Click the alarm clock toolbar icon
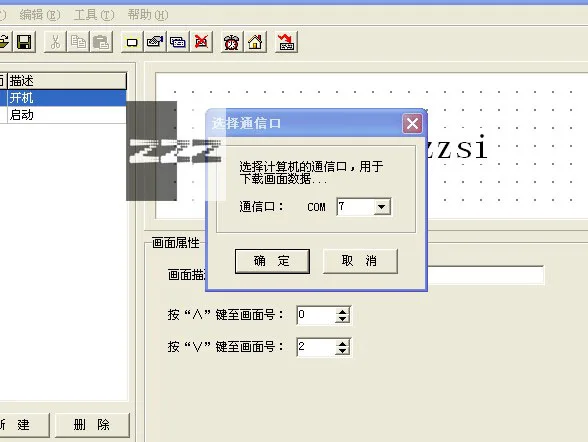588x442 pixels. (x=231, y=42)
